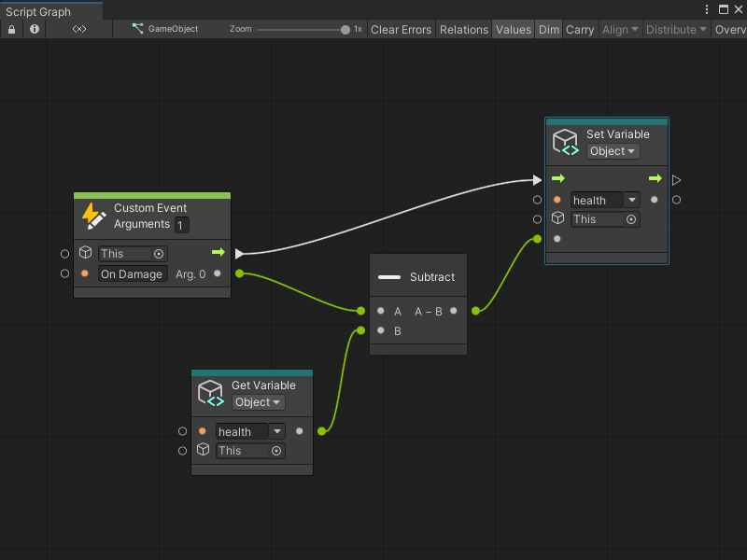Screen dimensions: 747x560
Task: Click Relations in the toolbar
Action: (463, 29)
